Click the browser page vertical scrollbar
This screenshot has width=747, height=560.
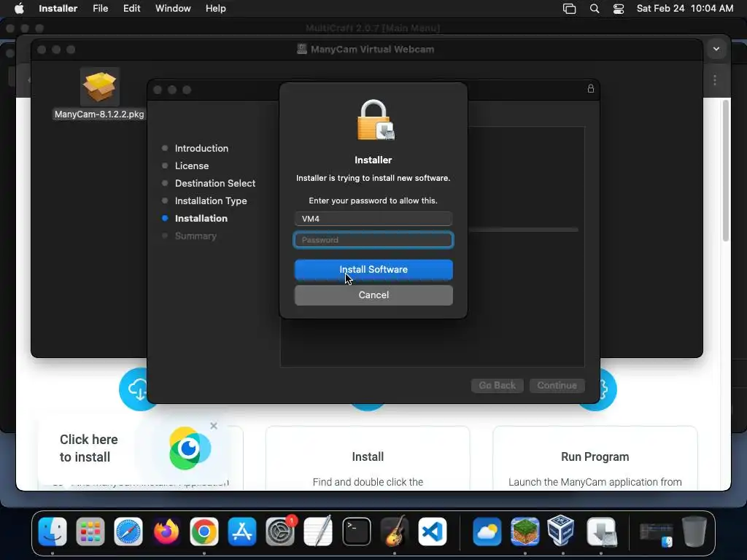[726, 171]
